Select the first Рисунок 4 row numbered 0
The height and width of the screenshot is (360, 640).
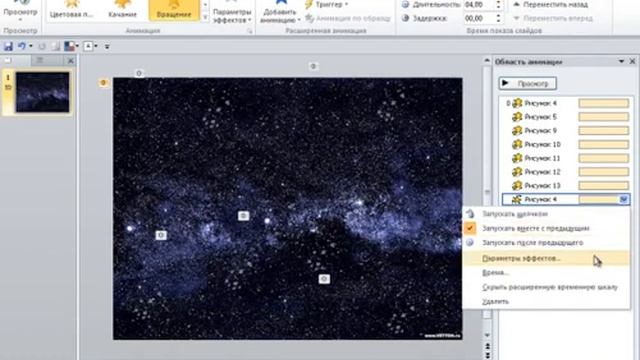(x=565, y=103)
